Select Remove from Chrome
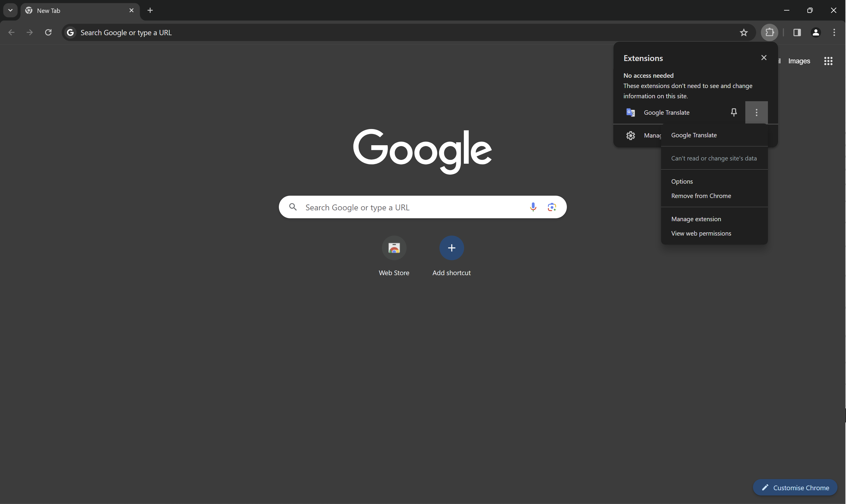Viewport: 846px width, 504px height. [714, 196]
